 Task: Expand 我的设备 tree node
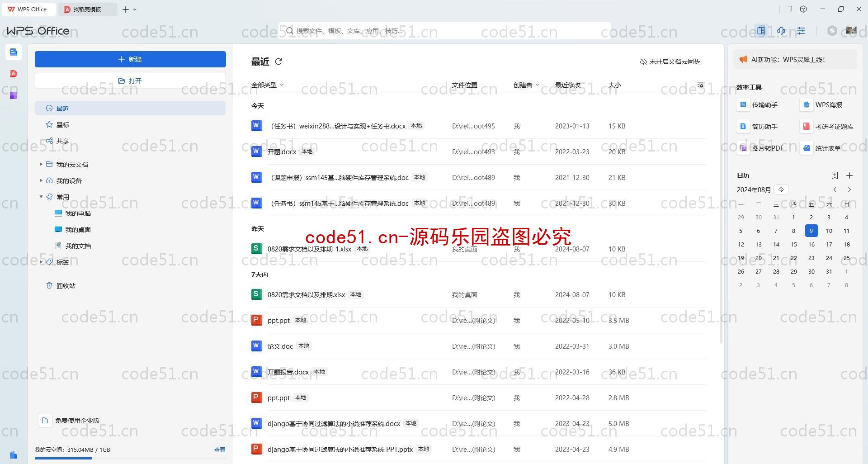[41, 180]
